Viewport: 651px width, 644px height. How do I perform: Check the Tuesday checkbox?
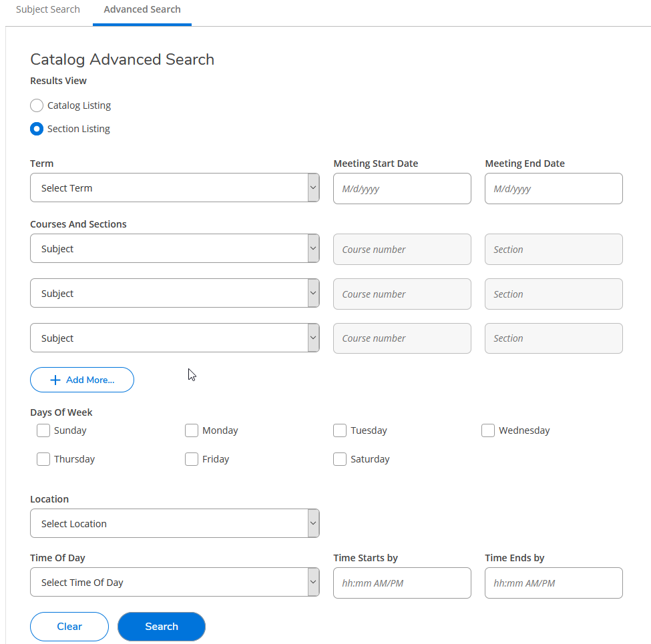coord(340,430)
